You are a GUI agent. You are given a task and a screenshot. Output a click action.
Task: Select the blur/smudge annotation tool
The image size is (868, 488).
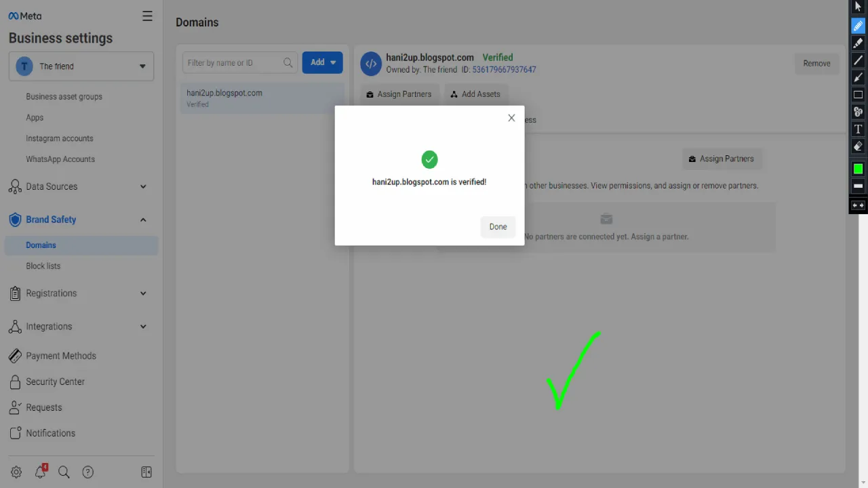coord(858,112)
